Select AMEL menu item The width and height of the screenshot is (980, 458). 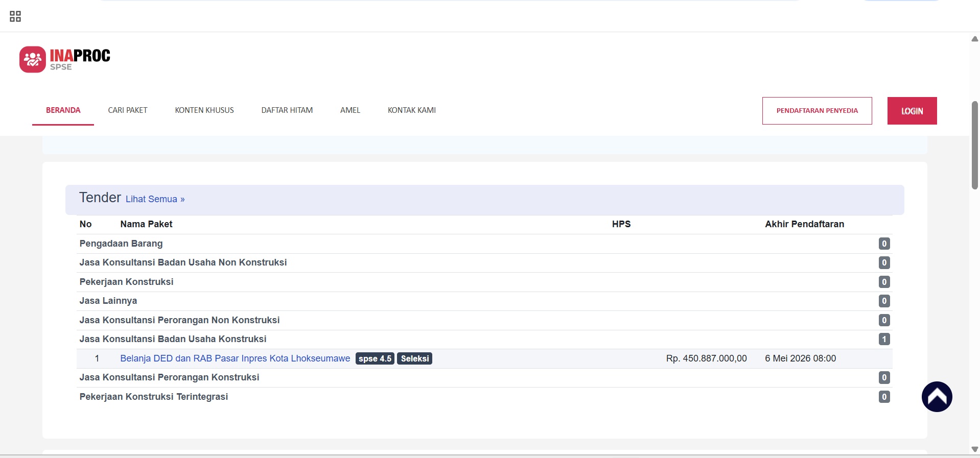pyautogui.click(x=350, y=110)
